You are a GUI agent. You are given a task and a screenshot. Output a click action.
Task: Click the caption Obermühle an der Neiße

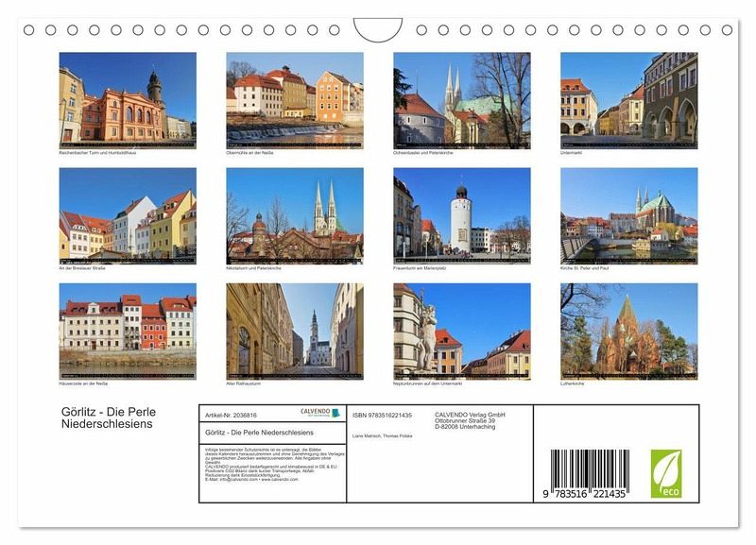pyautogui.click(x=249, y=153)
